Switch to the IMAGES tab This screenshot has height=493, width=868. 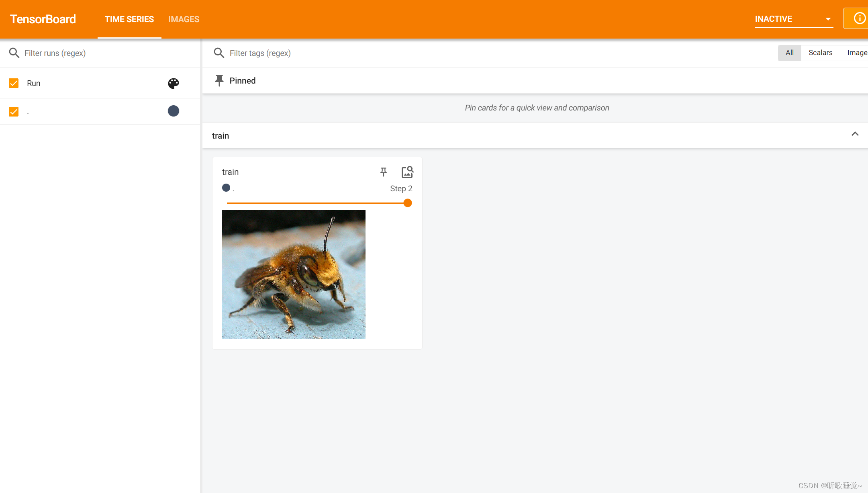tap(184, 19)
